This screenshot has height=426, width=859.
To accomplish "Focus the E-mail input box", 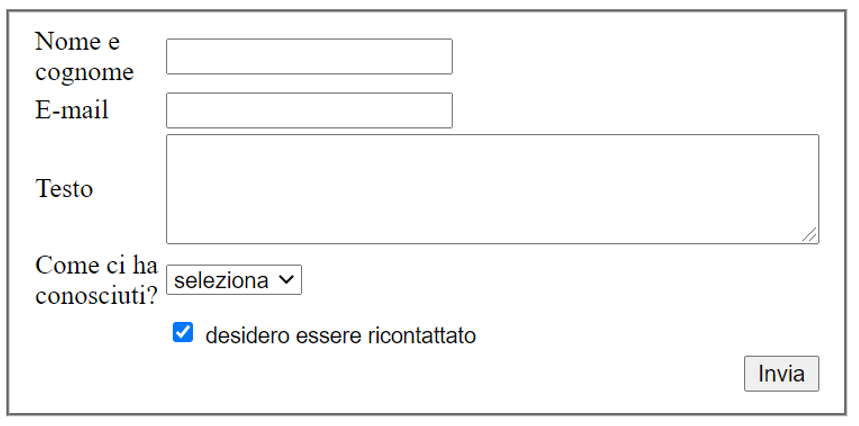I will coord(309,110).
